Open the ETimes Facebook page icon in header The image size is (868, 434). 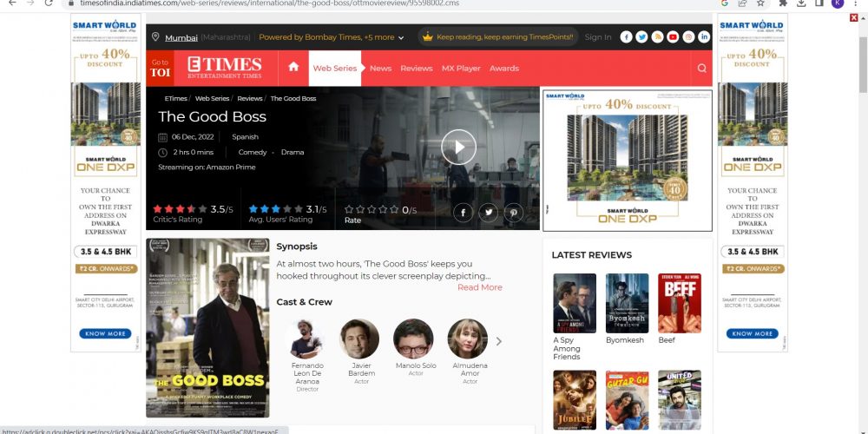[x=626, y=37]
